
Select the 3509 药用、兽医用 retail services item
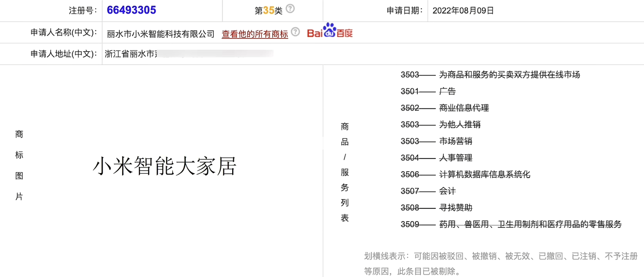coord(511,224)
